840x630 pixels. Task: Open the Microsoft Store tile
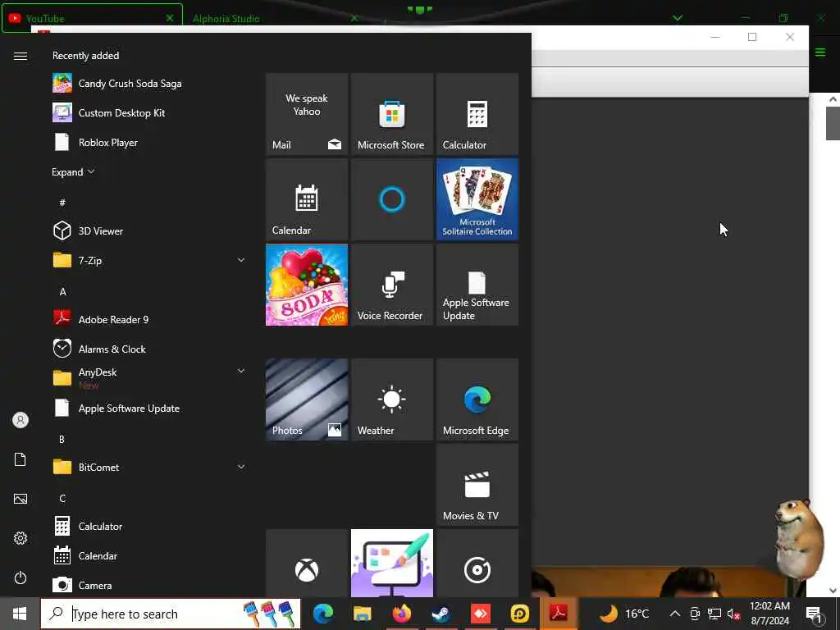coord(391,114)
